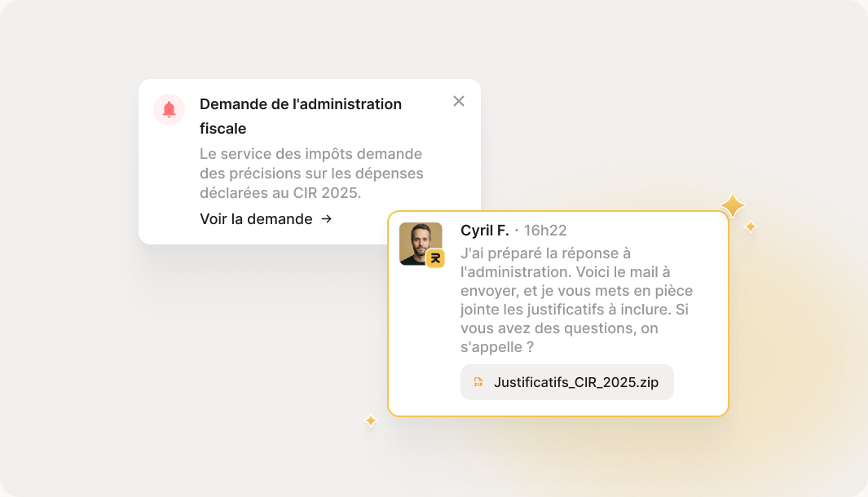The image size is (868, 497).
Task: Download the Justificatifs_CIR_2025.zip attachment
Action: pos(567,382)
